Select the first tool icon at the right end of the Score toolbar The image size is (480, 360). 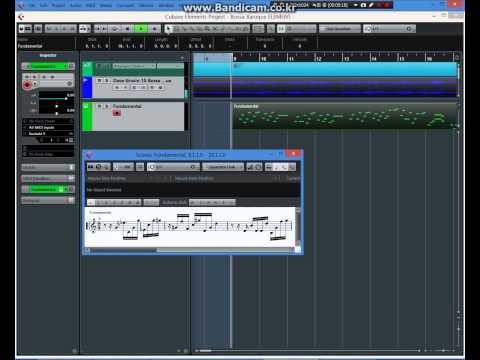click(x=269, y=167)
